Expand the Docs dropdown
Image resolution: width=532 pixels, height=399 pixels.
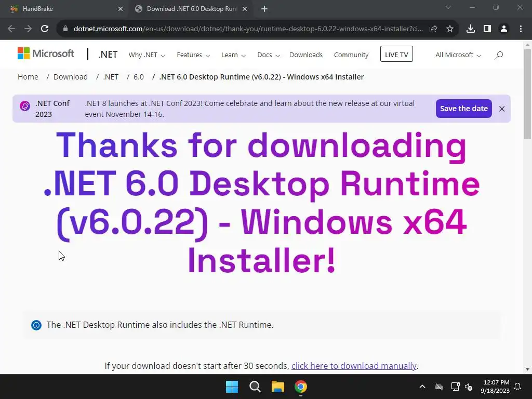click(x=269, y=55)
